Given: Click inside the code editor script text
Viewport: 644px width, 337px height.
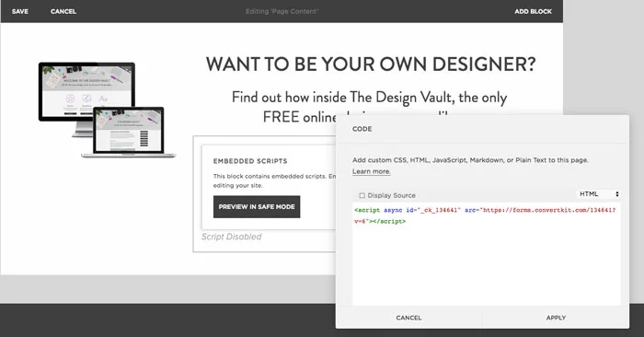Looking at the screenshot, I should pyautogui.click(x=486, y=215).
